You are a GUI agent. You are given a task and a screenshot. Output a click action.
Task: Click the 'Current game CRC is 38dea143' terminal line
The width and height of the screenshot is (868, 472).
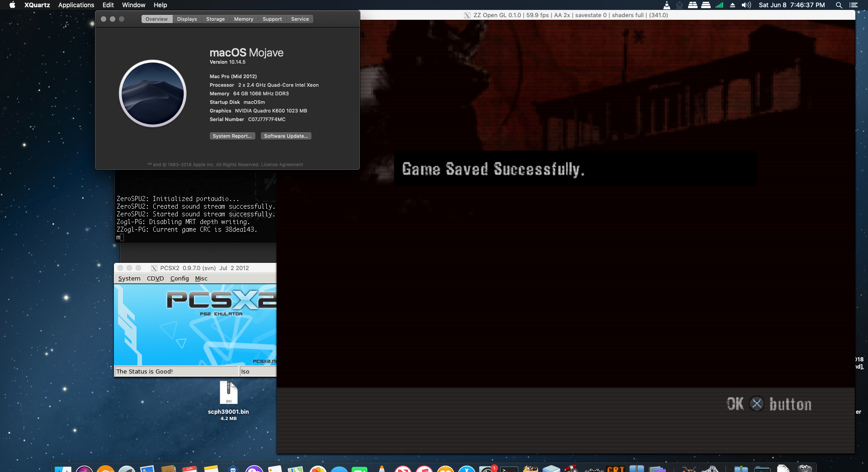click(x=187, y=229)
